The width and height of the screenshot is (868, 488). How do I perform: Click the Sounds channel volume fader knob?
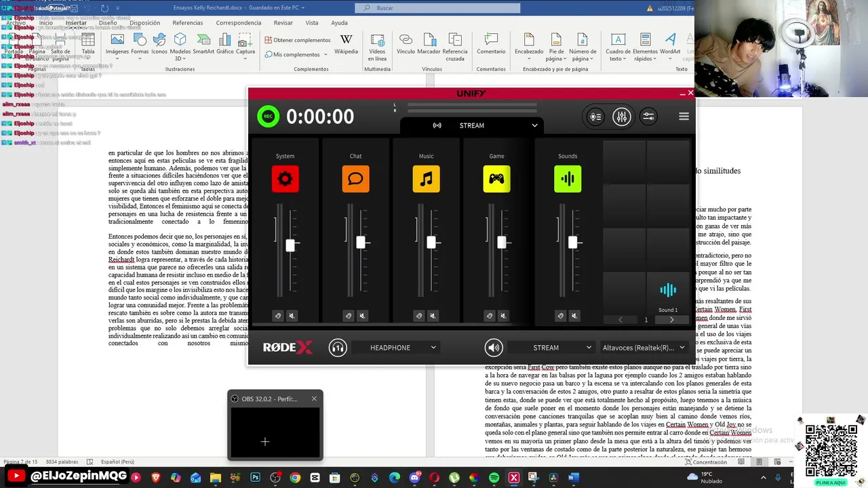click(x=573, y=242)
